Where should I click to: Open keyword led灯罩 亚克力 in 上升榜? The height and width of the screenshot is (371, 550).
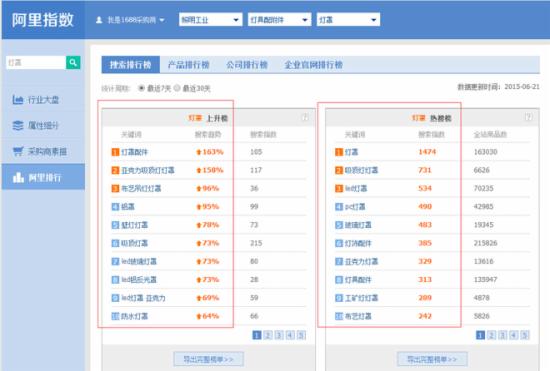click(x=143, y=298)
